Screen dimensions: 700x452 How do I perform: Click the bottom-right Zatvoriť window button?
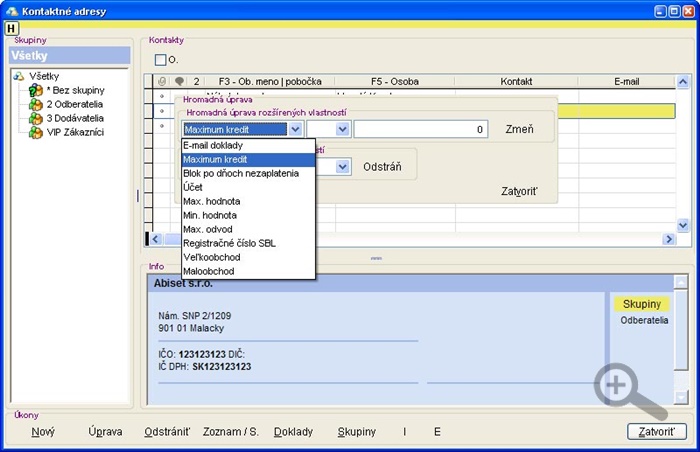(657, 432)
